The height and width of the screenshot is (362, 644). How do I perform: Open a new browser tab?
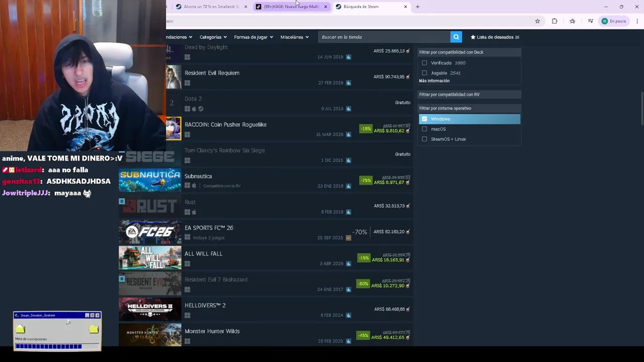pyautogui.click(x=418, y=7)
